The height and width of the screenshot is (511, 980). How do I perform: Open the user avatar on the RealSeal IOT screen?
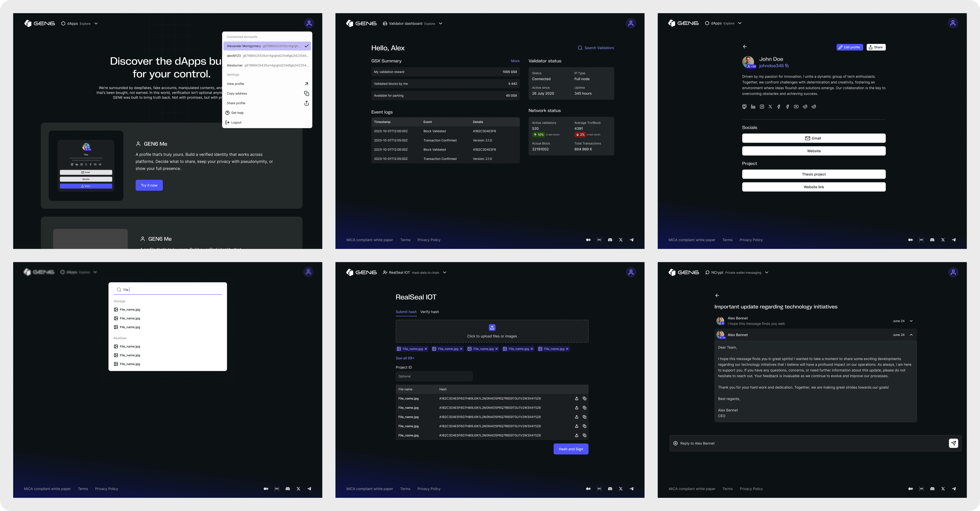(x=631, y=272)
